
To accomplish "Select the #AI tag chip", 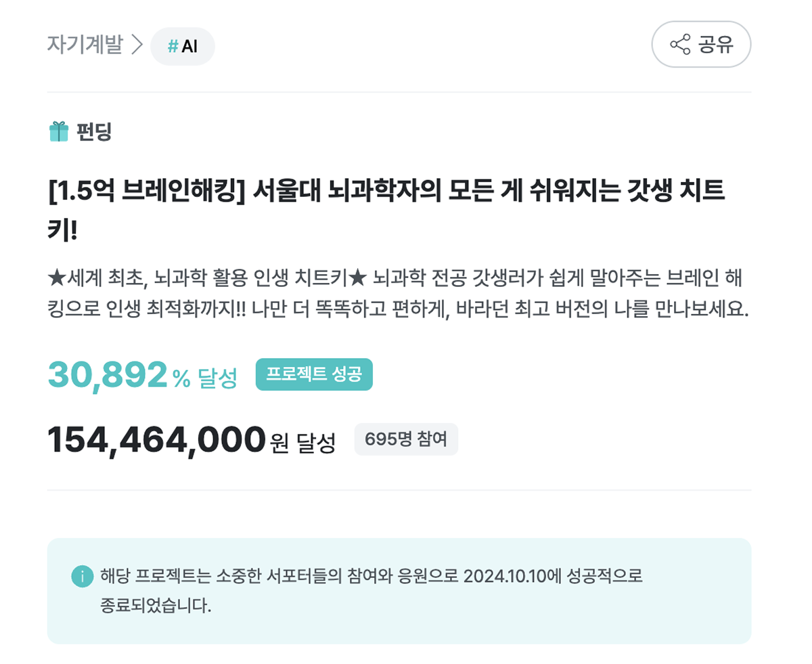I will tap(183, 46).
